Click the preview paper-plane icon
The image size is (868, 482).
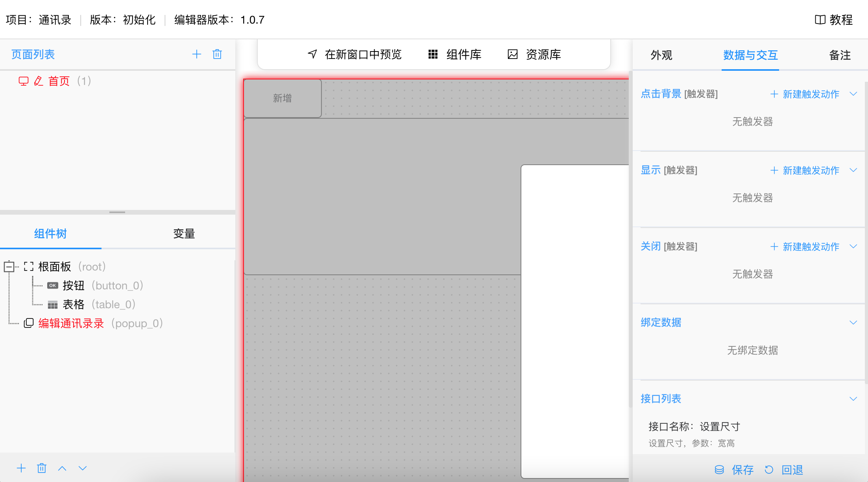(312, 54)
